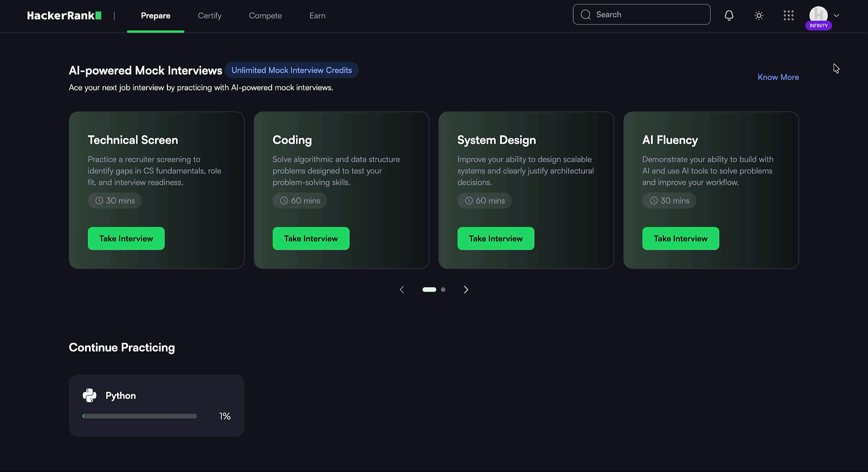Open the Python practice card

tap(156, 405)
